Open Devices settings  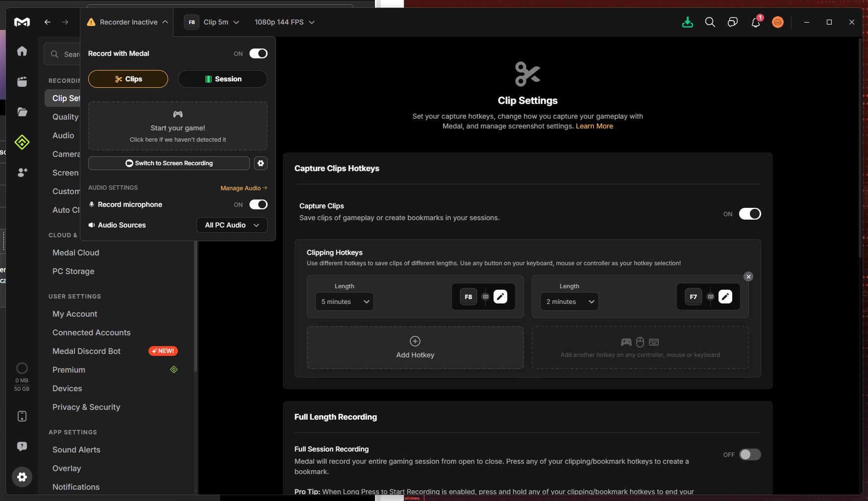[67, 388]
